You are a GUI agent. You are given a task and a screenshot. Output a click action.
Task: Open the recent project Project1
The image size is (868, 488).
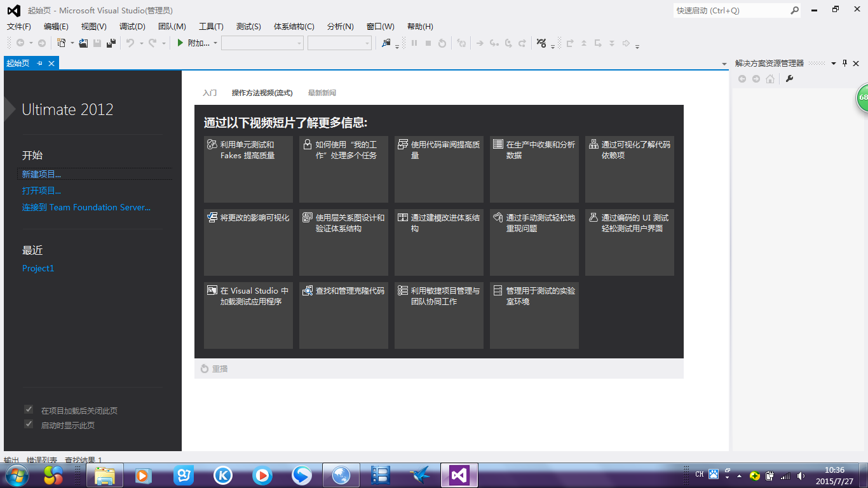[38, 268]
